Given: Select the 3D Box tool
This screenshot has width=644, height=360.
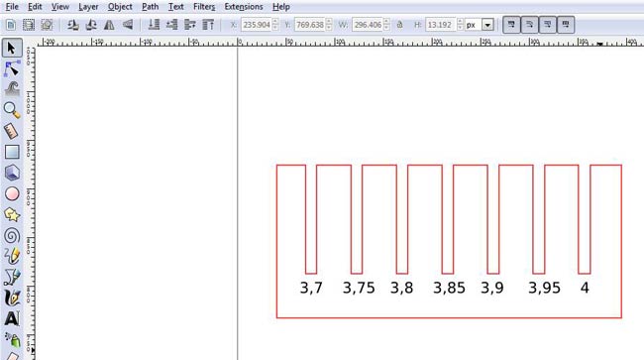Looking at the screenshot, I should point(12,173).
